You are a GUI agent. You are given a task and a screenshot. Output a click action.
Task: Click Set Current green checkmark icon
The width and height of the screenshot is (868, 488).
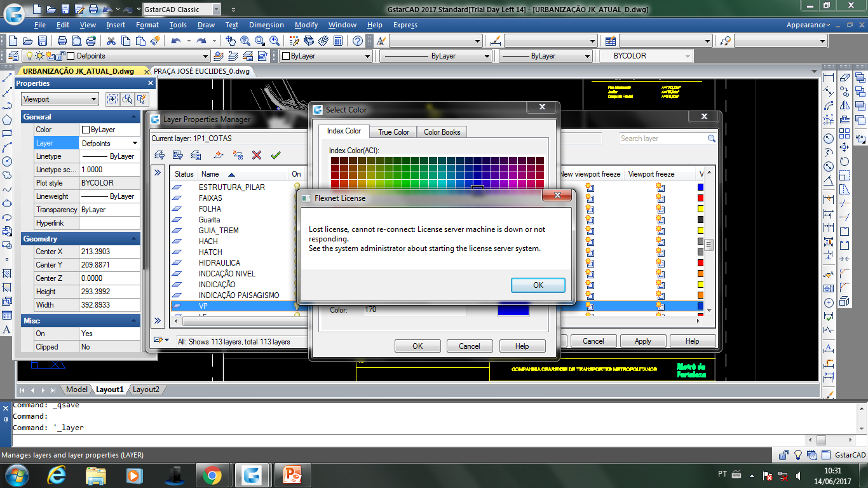pyautogui.click(x=275, y=155)
